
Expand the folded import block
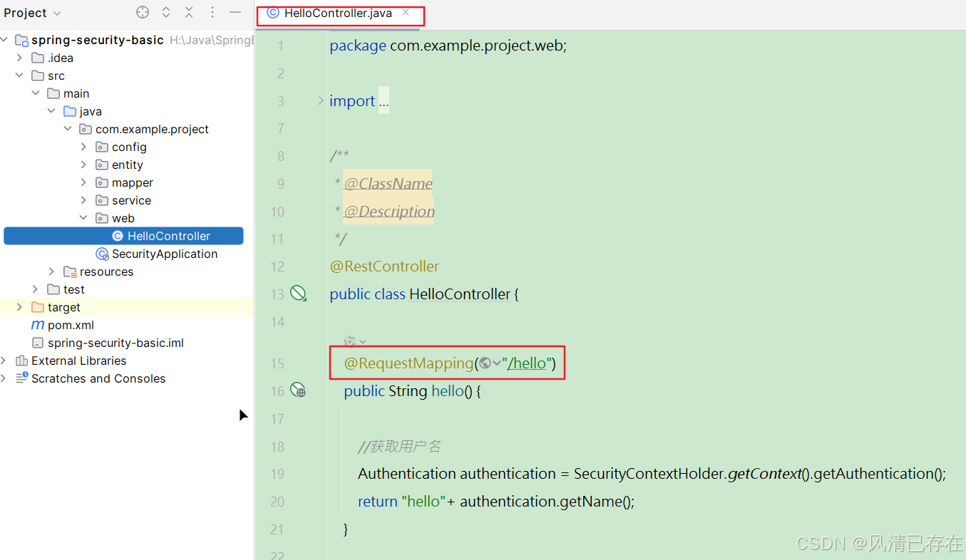tap(321, 100)
